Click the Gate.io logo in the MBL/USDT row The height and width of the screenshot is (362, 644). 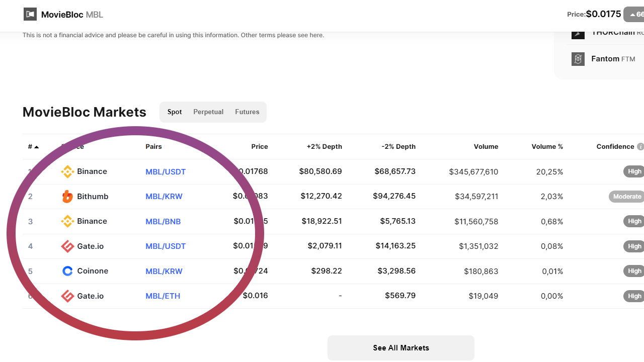(67, 246)
